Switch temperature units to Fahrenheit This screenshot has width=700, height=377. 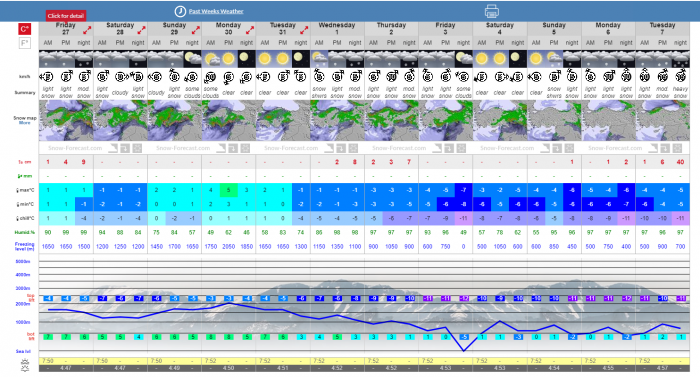pyautogui.click(x=25, y=43)
